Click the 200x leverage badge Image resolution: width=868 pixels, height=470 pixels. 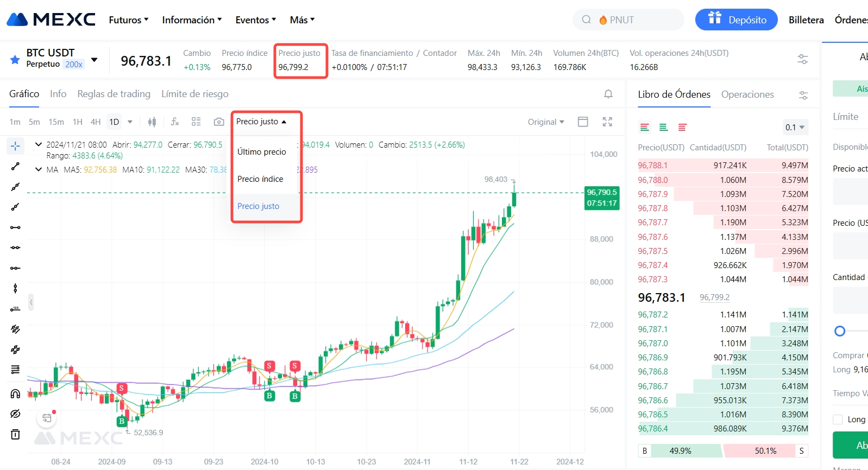74,64
